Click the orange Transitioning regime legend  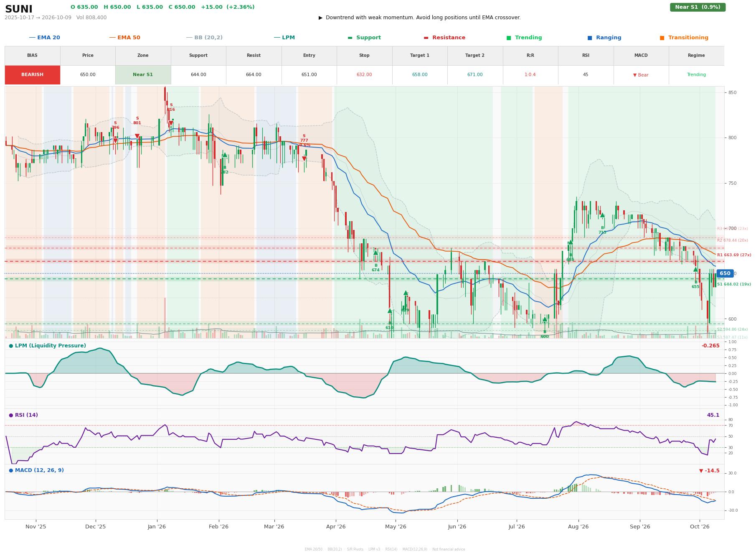click(684, 38)
